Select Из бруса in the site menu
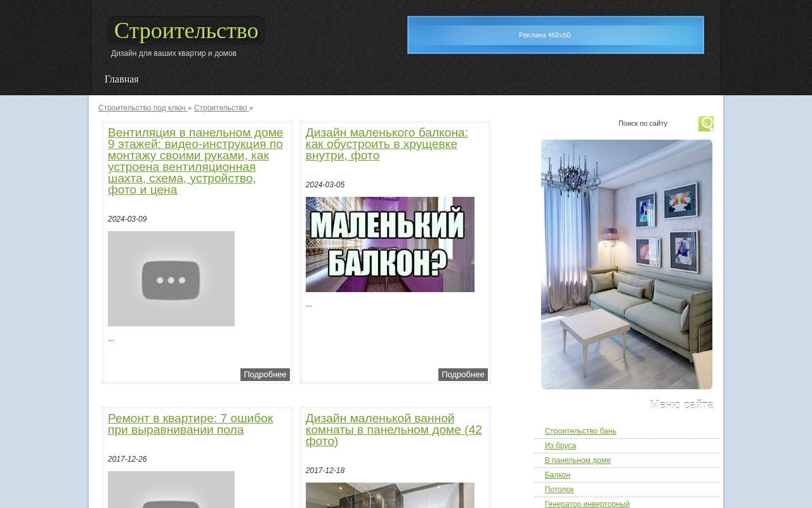The height and width of the screenshot is (508, 812). point(560,446)
